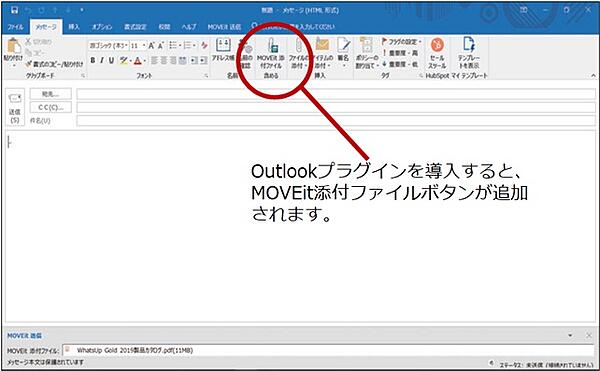
Task: Switch to the 書式設定 (Format Text) tab
Action: (x=135, y=27)
